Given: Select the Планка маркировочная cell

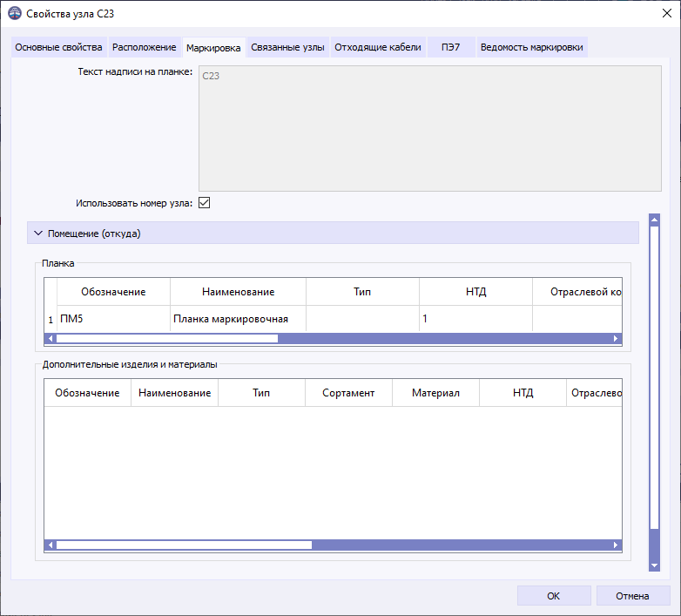Looking at the screenshot, I should pos(238,319).
